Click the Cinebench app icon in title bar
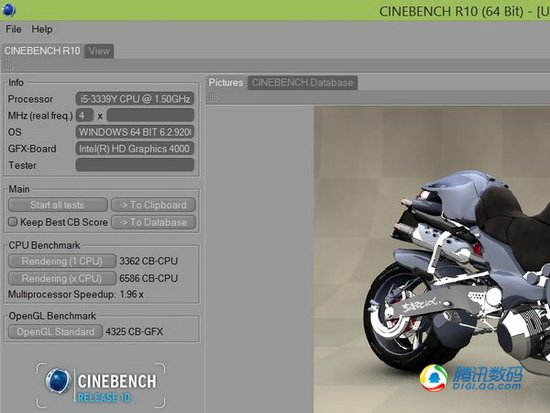 click(8, 9)
